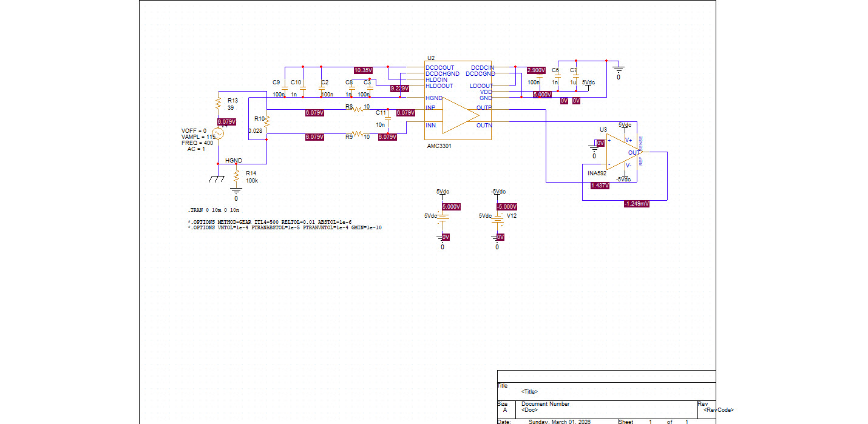This screenshot has width=868, height=424.
Task: Select shunt resistor R10 symbol
Action: click(x=266, y=122)
